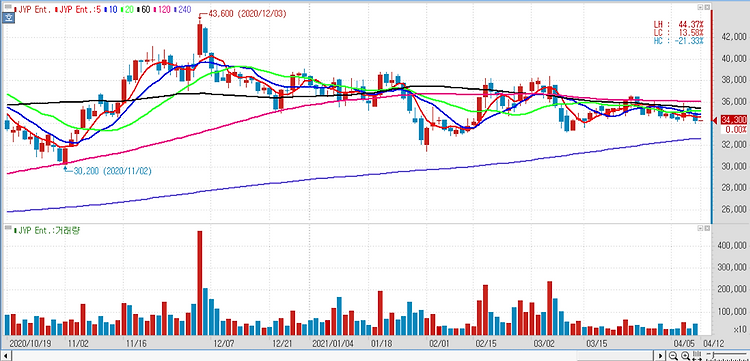
Task: Click the HC : -21.33% value
Action: [x=679, y=41]
